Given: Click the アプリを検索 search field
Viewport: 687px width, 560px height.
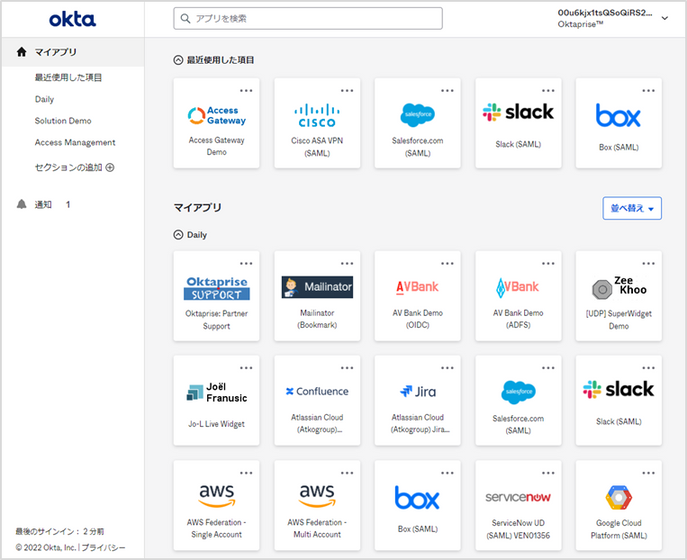Looking at the screenshot, I should (308, 18).
